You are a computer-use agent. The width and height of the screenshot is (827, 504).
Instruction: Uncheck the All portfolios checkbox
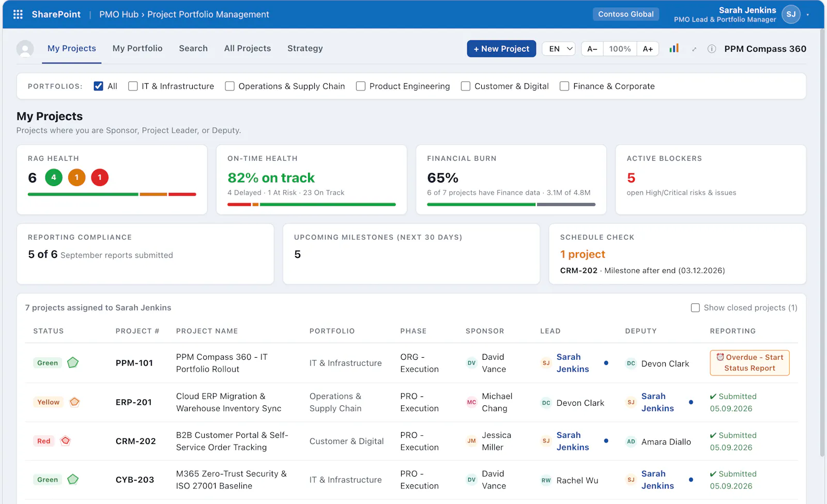tap(98, 86)
